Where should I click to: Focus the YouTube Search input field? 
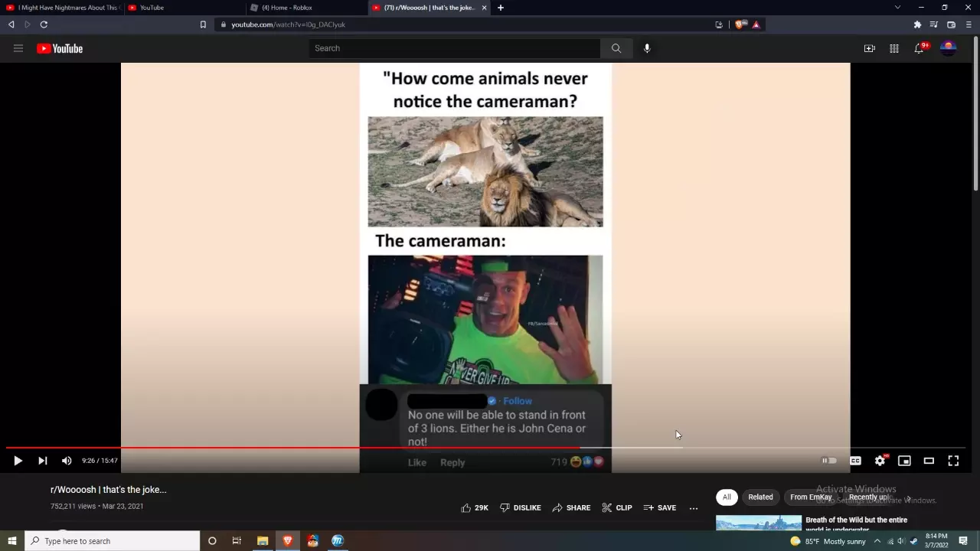[455, 48]
